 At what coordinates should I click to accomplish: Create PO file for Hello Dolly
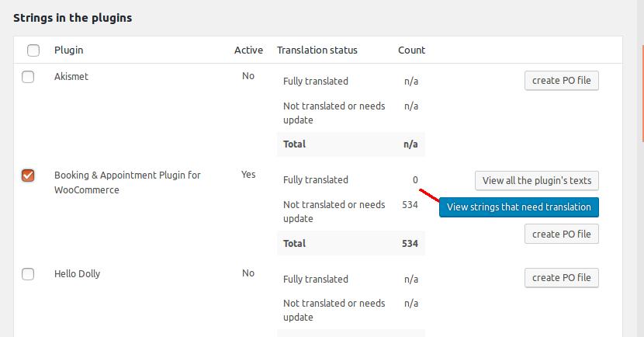point(562,277)
